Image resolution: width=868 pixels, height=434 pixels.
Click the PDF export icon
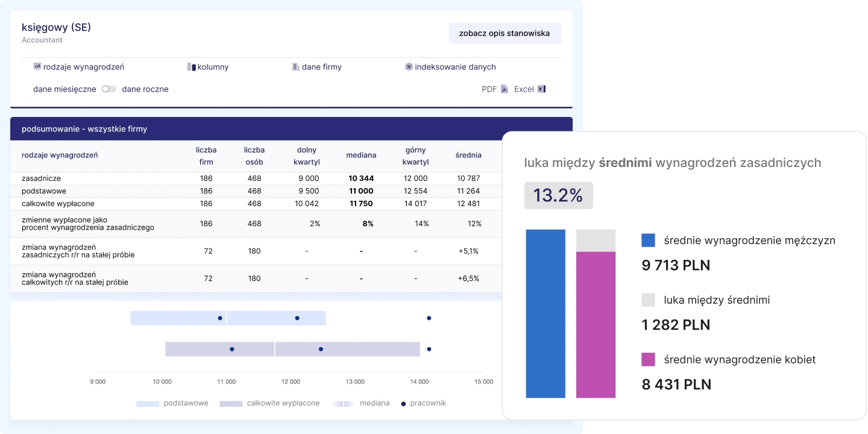point(505,89)
